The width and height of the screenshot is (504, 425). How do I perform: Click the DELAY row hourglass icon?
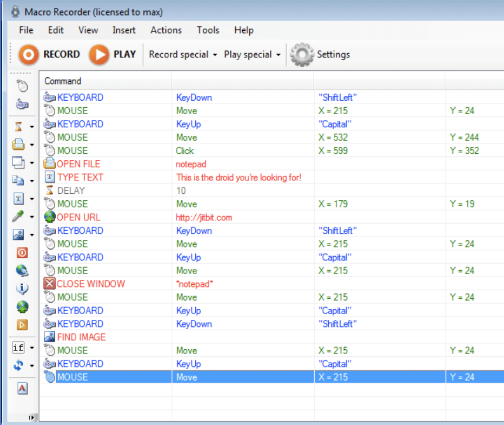click(x=50, y=191)
